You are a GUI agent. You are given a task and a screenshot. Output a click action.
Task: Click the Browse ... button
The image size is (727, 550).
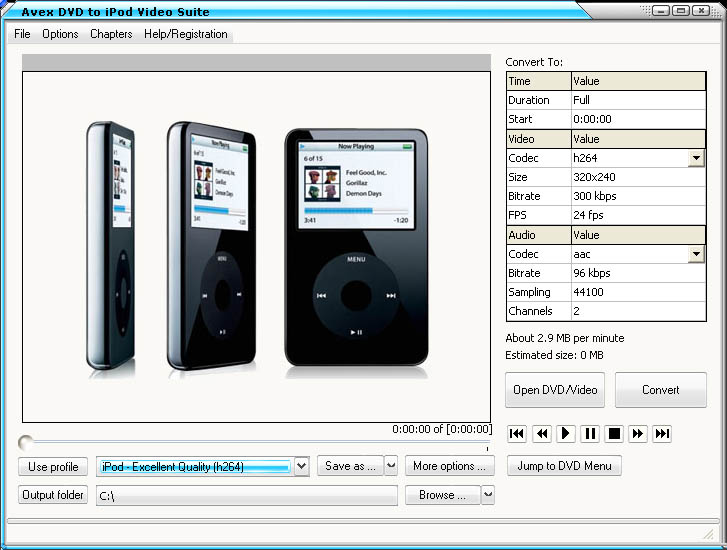(x=443, y=495)
